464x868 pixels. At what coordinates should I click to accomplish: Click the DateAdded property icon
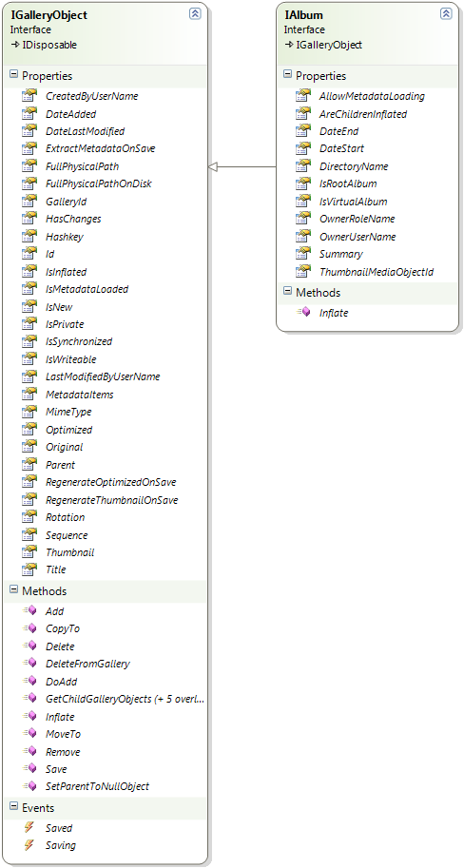(x=29, y=113)
